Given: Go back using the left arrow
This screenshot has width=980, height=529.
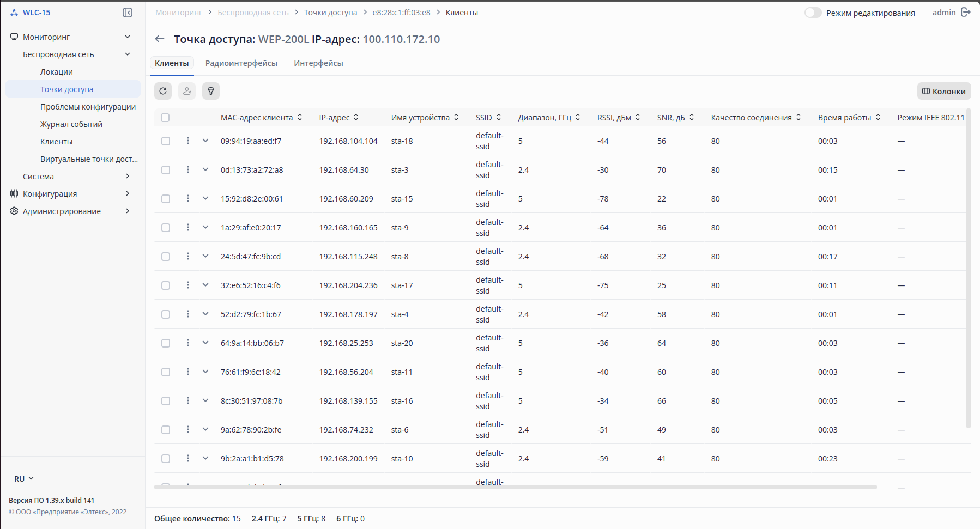Looking at the screenshot, I should coord(160,39).
